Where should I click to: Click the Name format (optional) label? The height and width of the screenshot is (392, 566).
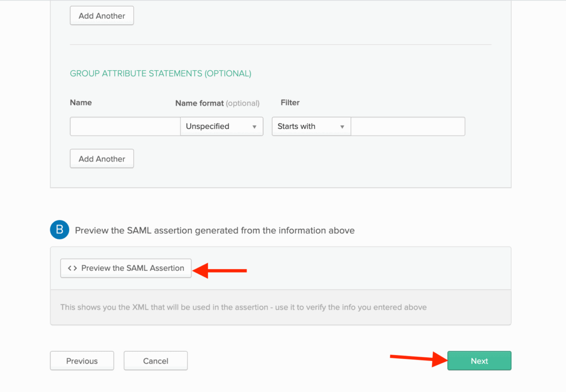point(217,103)
